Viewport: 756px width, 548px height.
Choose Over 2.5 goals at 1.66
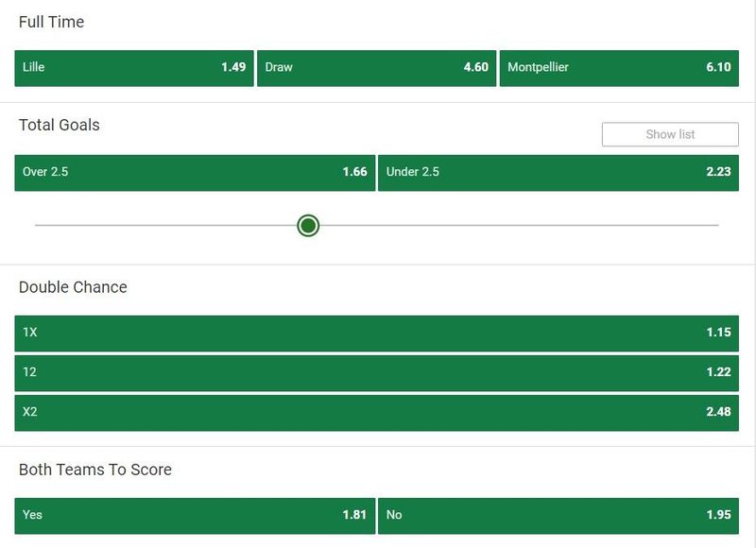(195, 173)
